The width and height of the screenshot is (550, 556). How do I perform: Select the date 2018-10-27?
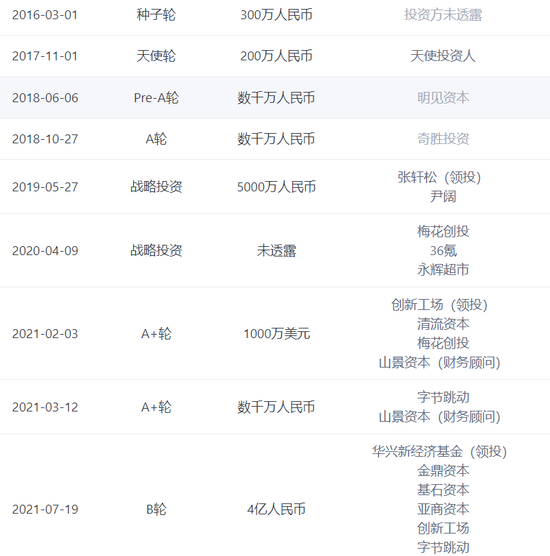[45, 139]
